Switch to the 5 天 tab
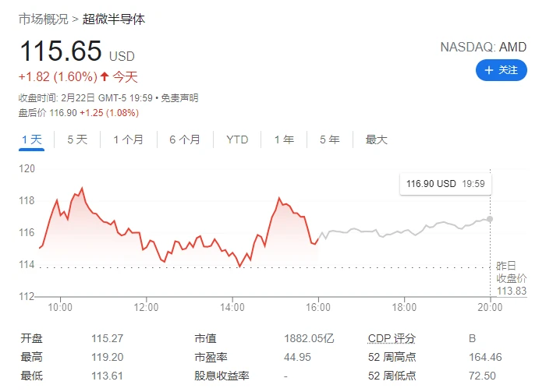 [77, 139]
